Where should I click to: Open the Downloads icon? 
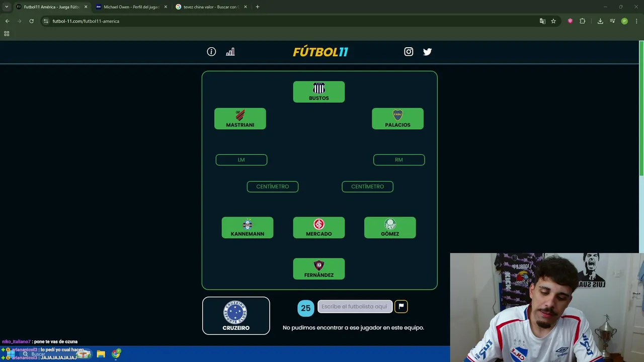pos(600,21)
